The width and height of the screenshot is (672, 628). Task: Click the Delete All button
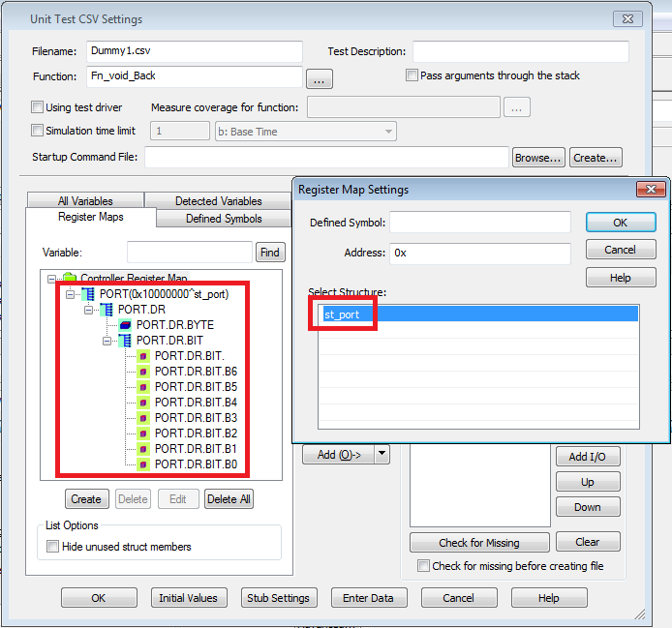click(x=229, y=499)
